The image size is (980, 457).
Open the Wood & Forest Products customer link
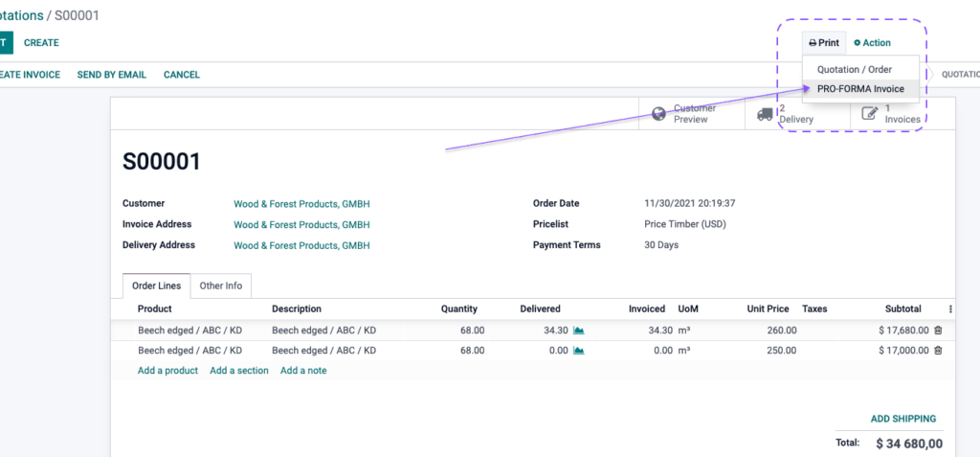point(301,204)
